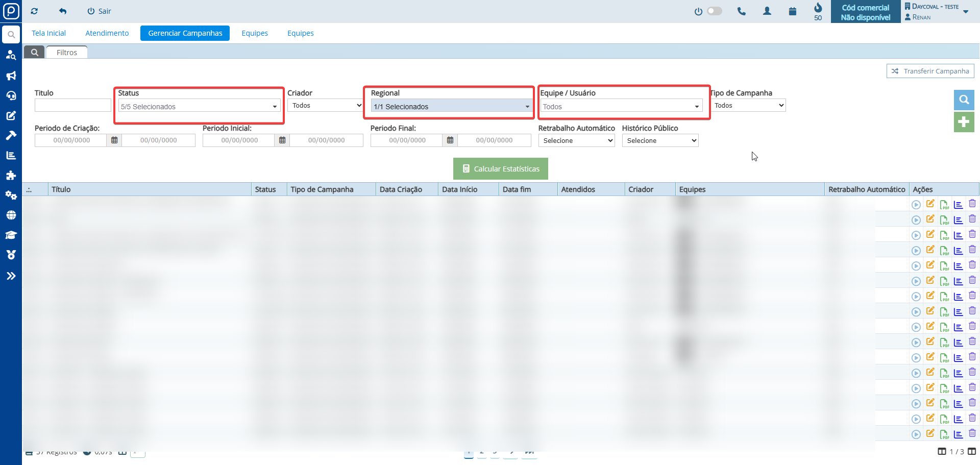This screenshot has height=465, width=980.
Task: Toggle the power availability switch
Action: pos(714,11)
